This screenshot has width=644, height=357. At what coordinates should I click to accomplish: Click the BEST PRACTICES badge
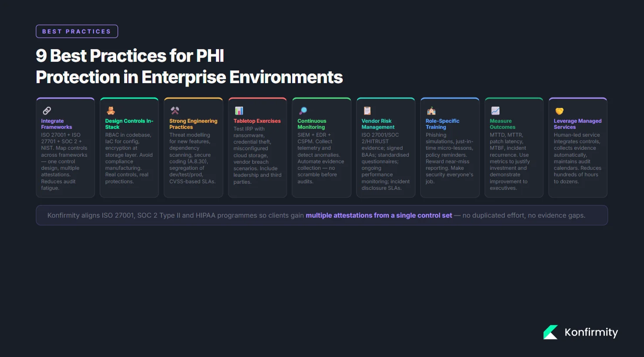[77, 31]
